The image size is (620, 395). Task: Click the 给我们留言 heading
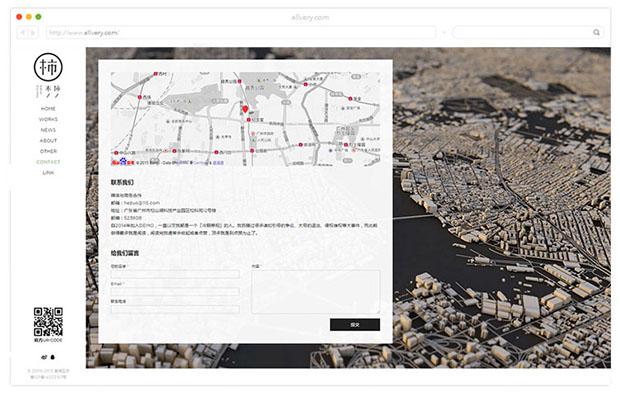point(125,253)
